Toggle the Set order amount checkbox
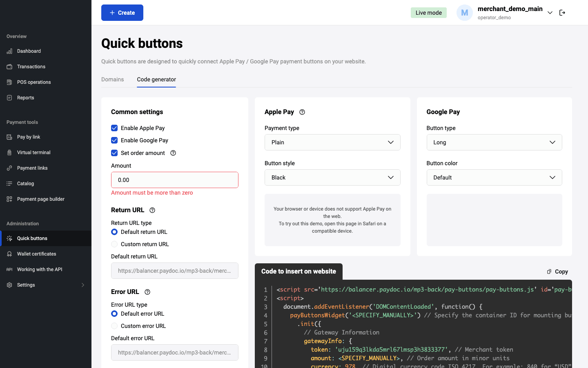This screenshot has height=368, width=588. pos(114,153)
